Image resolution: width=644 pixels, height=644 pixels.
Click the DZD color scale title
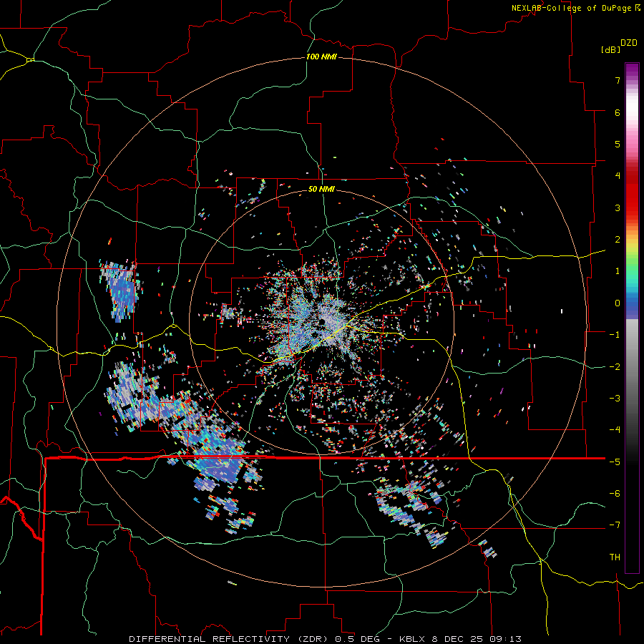pos(629,43)
